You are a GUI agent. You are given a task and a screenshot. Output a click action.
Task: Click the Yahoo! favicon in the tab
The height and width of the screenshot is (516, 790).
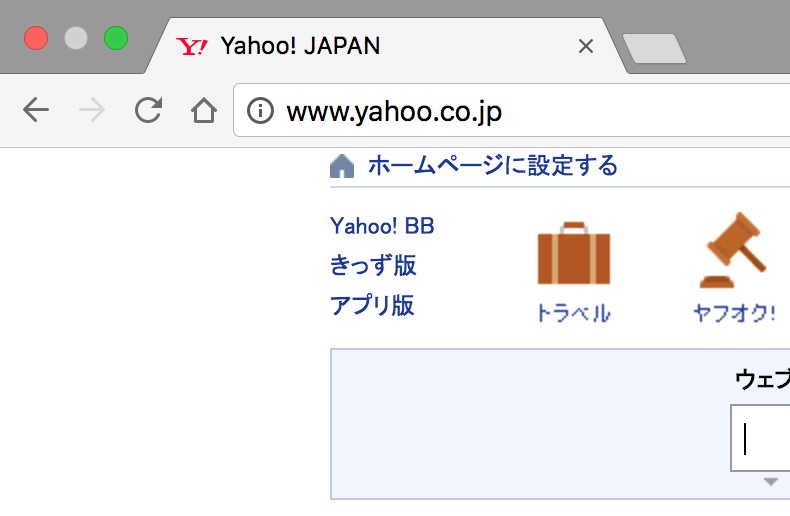point(192,46)
